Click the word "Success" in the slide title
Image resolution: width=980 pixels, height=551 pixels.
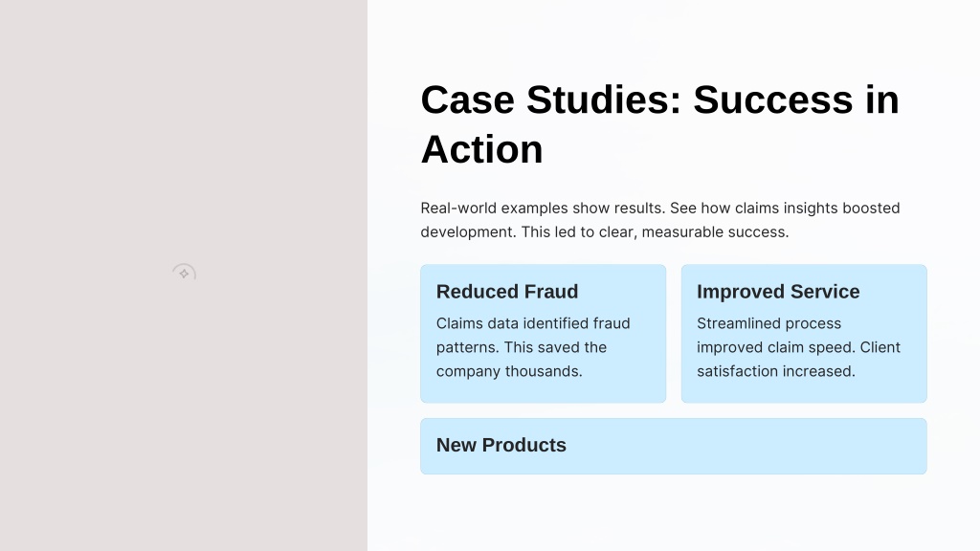point(773,99)
